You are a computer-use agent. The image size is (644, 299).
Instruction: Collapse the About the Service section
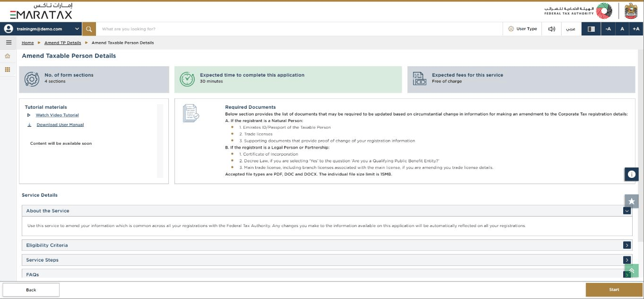point(627,211)
